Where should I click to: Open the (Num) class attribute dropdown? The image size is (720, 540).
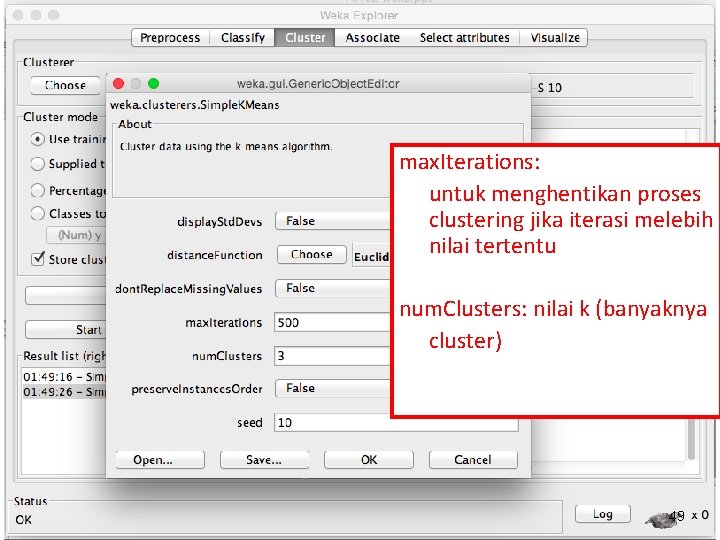pos(76,235)
